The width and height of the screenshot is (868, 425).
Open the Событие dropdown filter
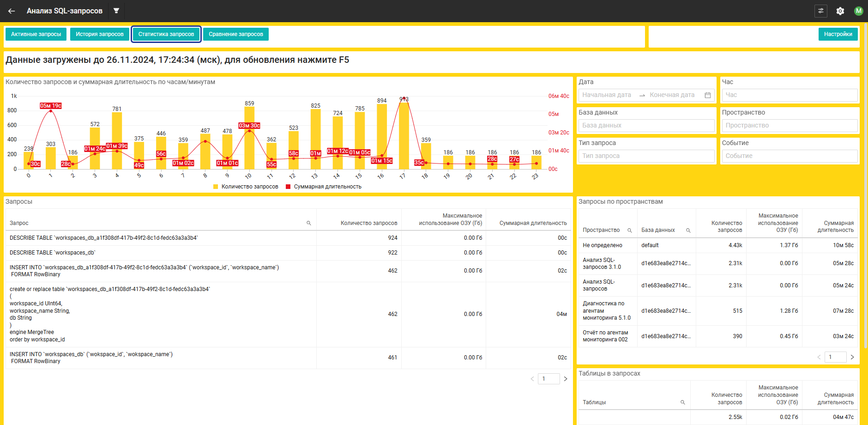click(790, 156)
